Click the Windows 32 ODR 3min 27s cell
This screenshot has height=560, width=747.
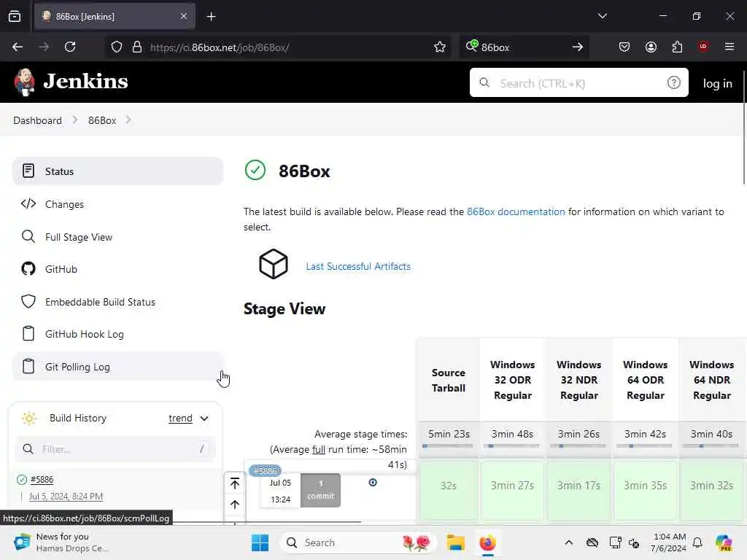513,490
